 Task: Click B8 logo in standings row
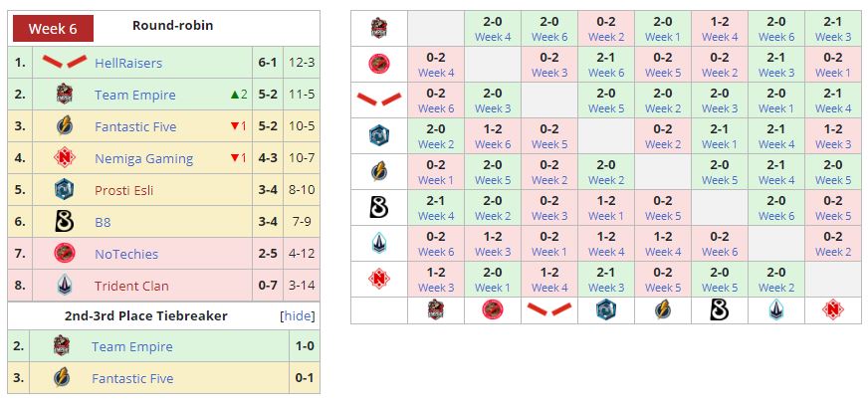64,222
